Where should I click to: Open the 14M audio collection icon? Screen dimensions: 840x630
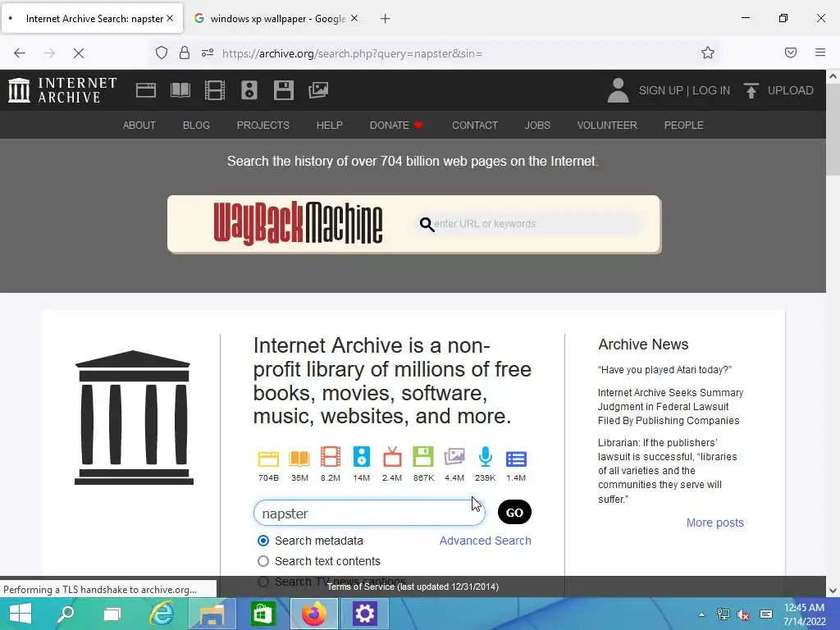point(362,457)
